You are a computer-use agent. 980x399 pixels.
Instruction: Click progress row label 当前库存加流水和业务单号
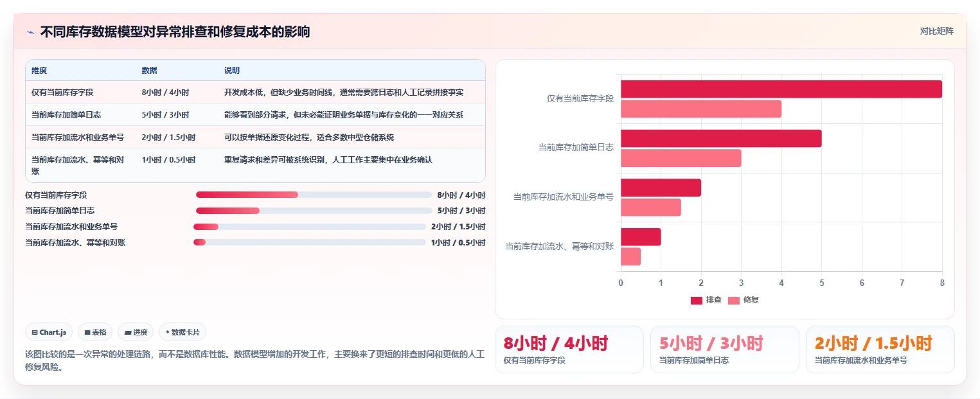click(71, 227)
